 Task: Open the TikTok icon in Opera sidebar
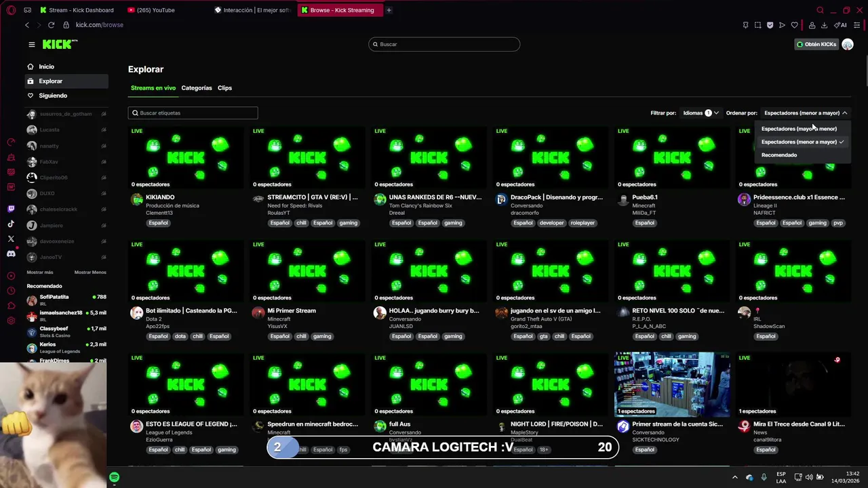tap(11, 224)
